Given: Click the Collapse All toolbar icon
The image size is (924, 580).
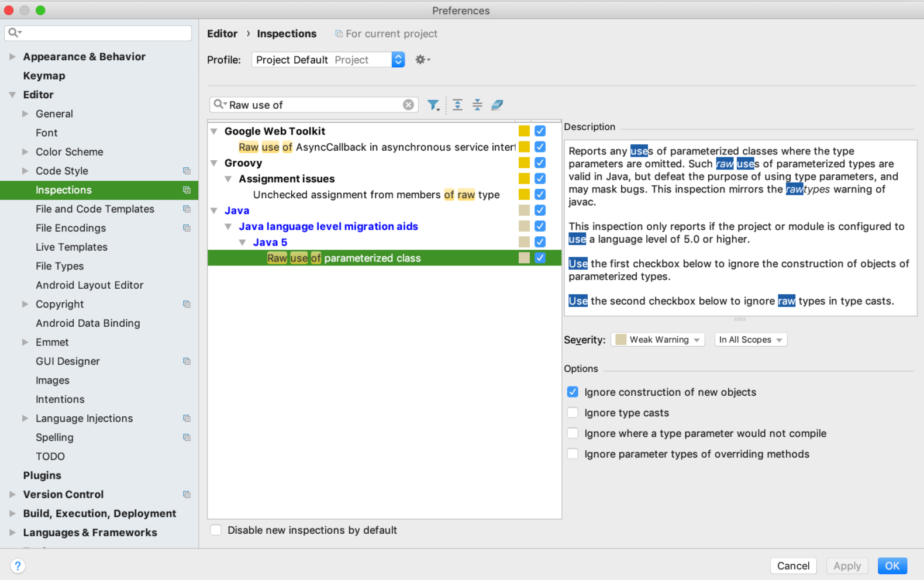Looking at the screenshot, I should pyautogui.click(x=477, y=105).
